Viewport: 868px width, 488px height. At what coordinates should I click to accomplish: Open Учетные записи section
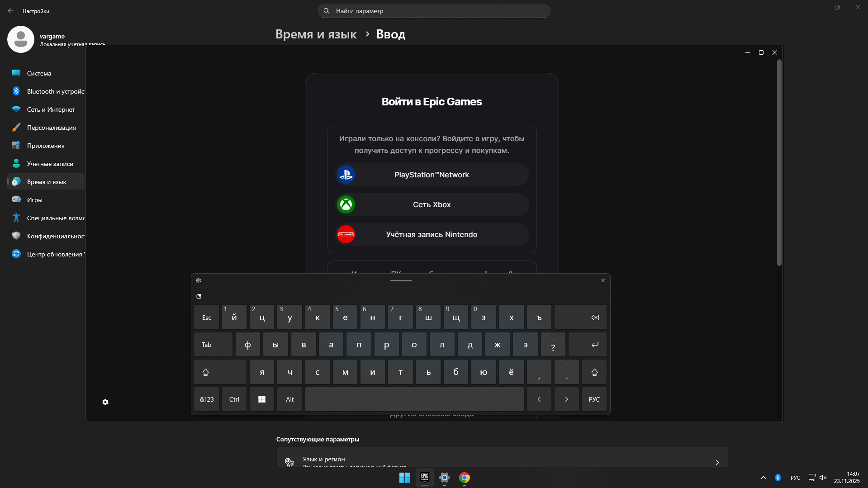(46, 164)
